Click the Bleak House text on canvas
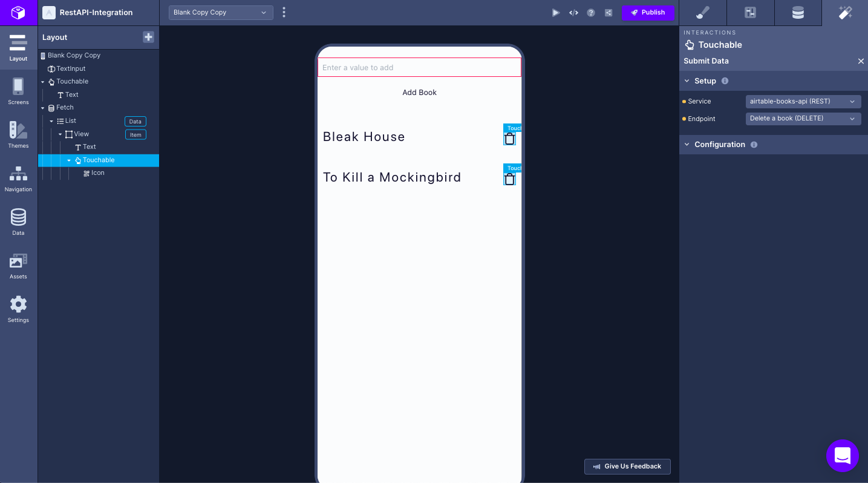Viewport: 868px width, 483px height. pos(364,137)
